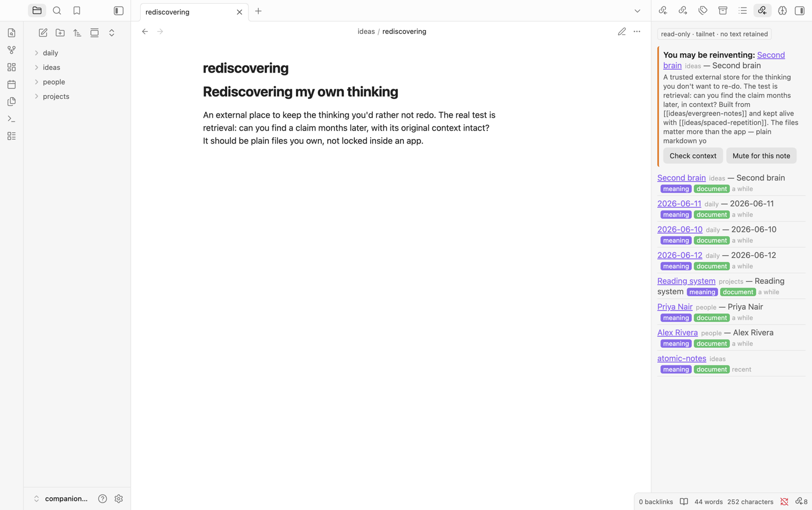Open the Alex Rivera link
Image resolution: width=812 pixels, height=510 pixels.
678,333
